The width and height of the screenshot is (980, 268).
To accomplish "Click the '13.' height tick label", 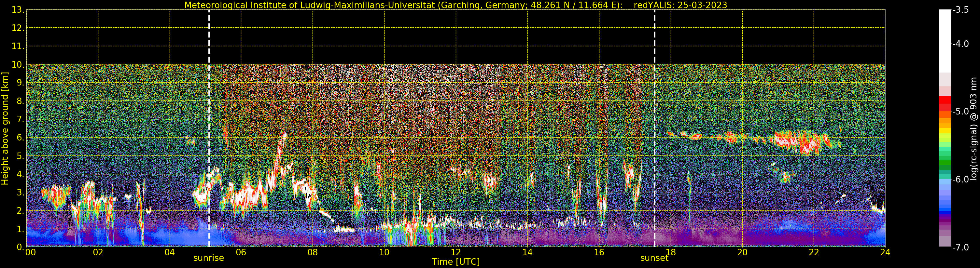I will point(18,10).
